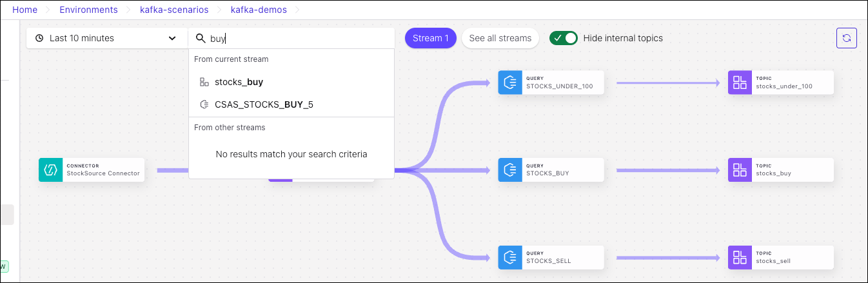Open Environments breadcrumb link
Viewport: 868px width, 283px height.
(88, 10)
